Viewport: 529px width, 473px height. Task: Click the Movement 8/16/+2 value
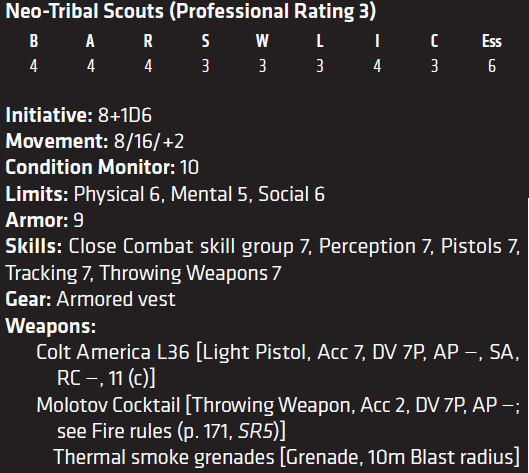(149, 141)
